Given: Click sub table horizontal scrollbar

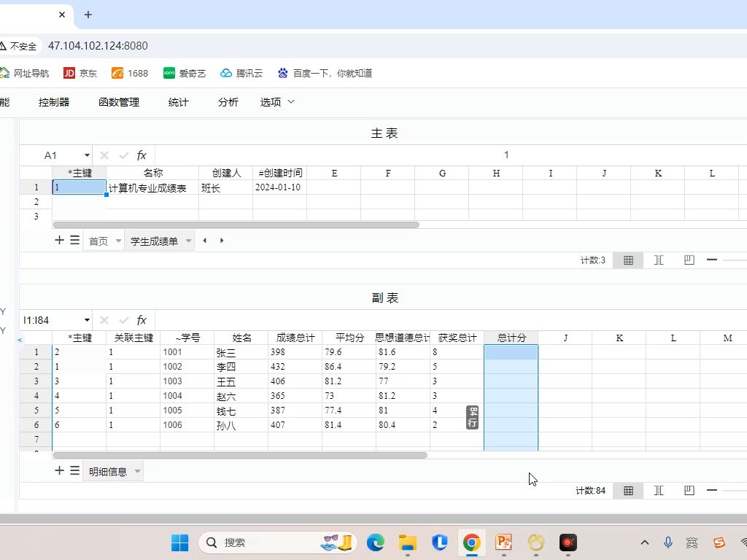Looking at the screenshot, I should tap(239, 455).
